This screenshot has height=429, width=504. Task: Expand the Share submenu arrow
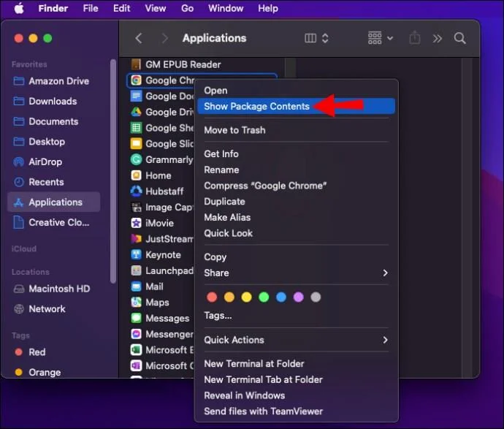point(385,273)
